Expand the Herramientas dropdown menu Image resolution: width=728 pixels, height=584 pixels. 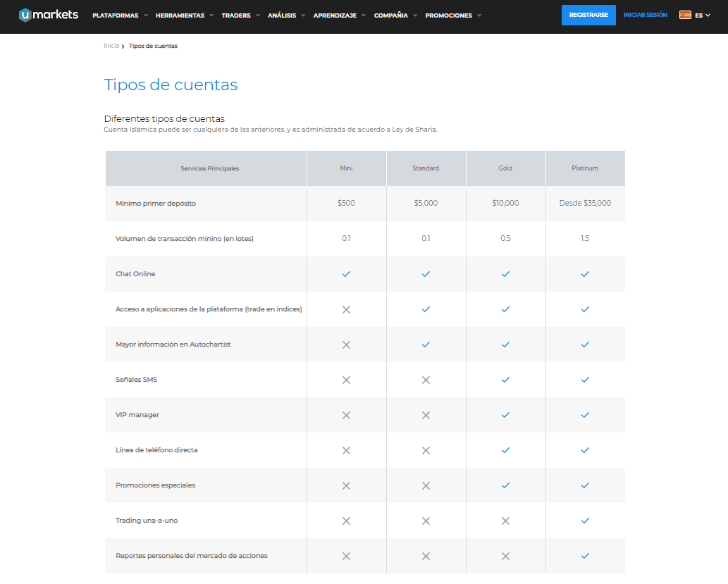tap(184, 15)
